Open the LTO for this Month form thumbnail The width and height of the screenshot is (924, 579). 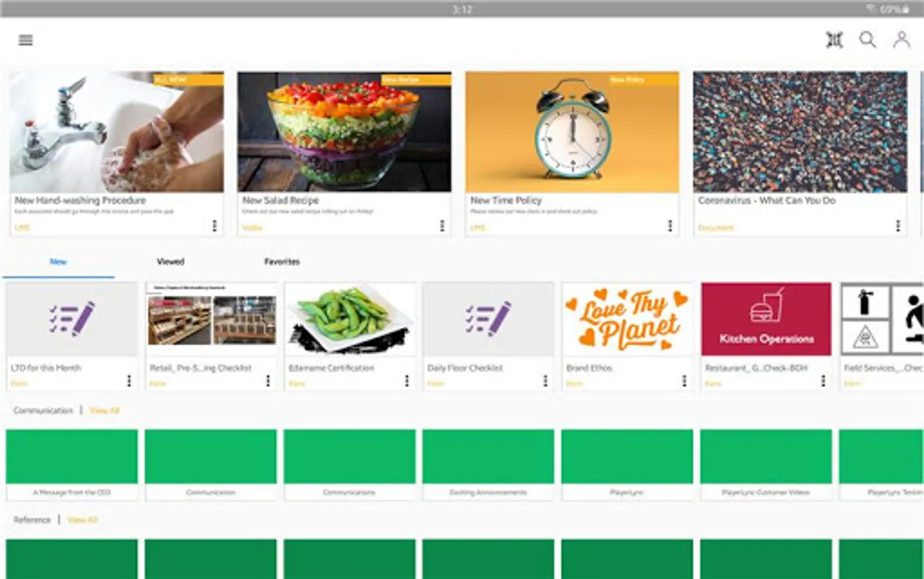72,319
